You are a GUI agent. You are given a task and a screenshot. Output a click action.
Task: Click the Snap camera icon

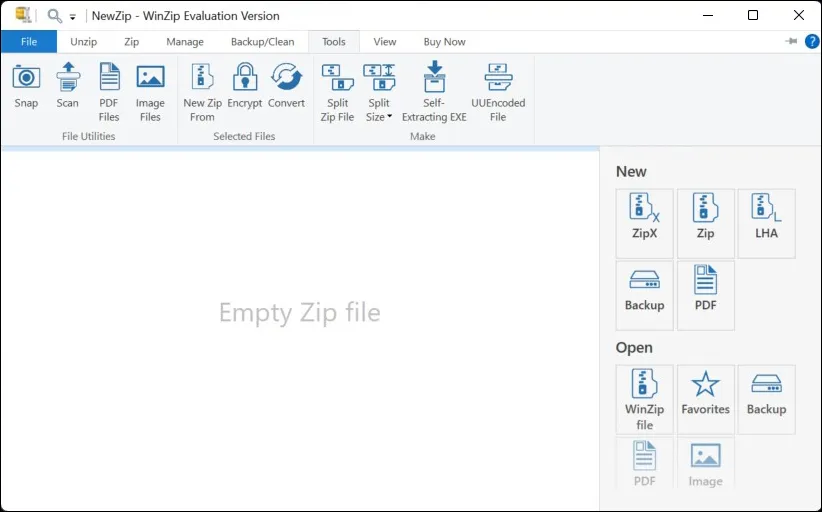tap(26, 78)
